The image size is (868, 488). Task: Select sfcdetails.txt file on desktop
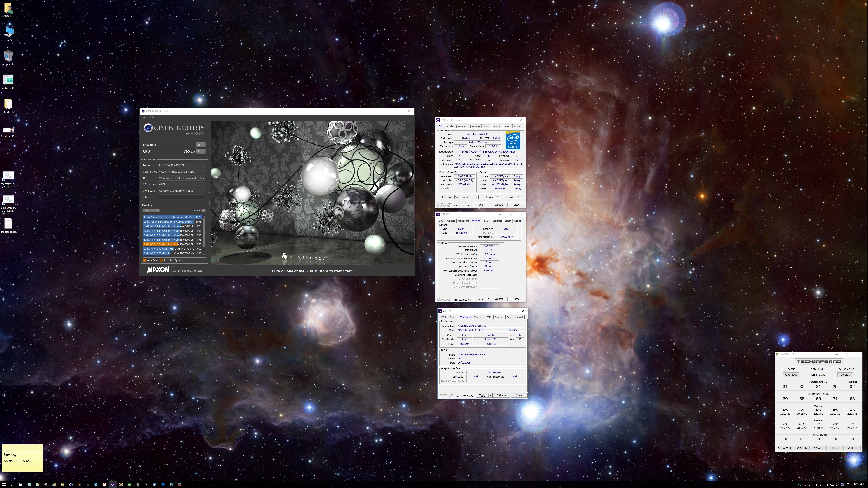pyautogui.click(x=8, y=225)
